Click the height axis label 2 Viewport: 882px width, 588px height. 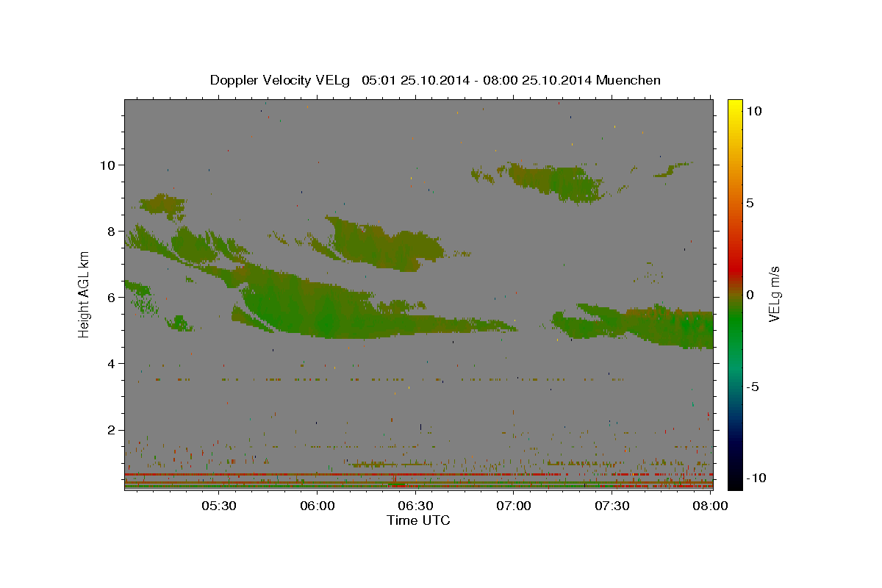pos(113,430)
